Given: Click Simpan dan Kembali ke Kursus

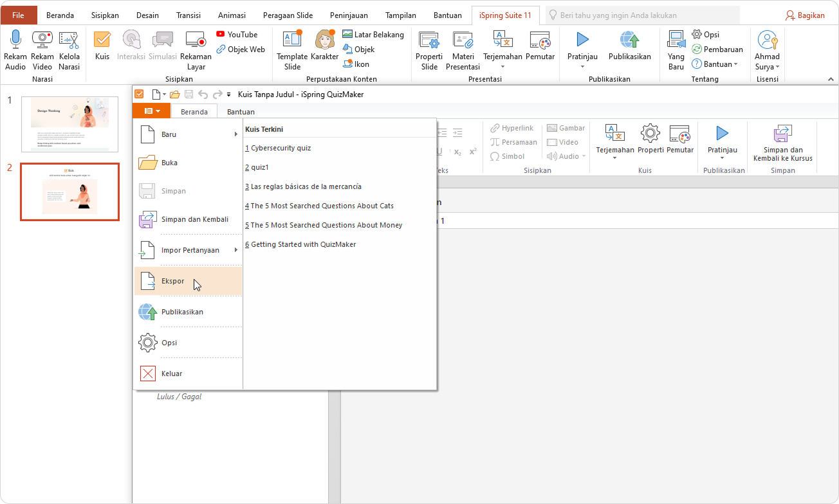Looking at the screenshot, I should pos(782,143).
